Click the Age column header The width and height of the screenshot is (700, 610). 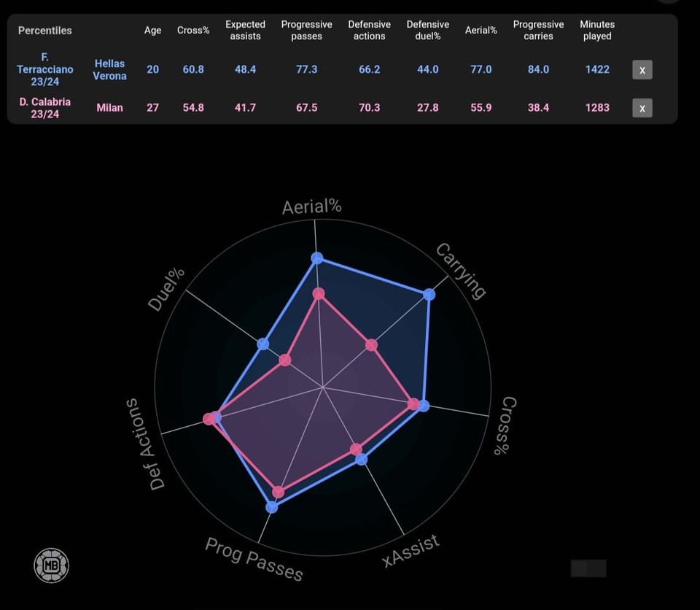[152, 31]
